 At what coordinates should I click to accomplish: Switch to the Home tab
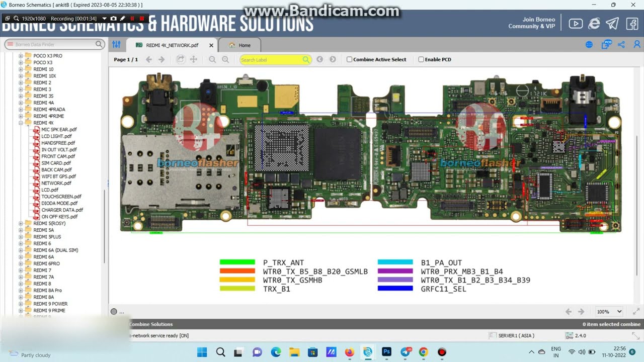click(240, 45)
